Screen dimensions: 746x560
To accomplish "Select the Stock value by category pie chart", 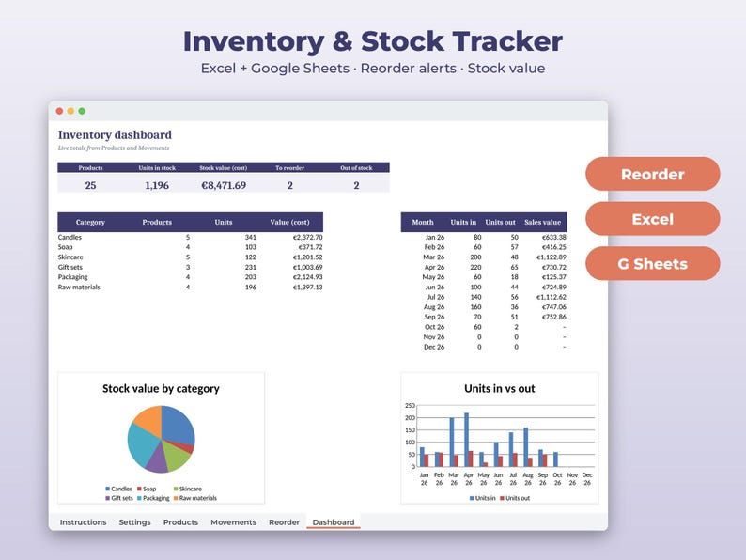I will [x=162, y=439].
